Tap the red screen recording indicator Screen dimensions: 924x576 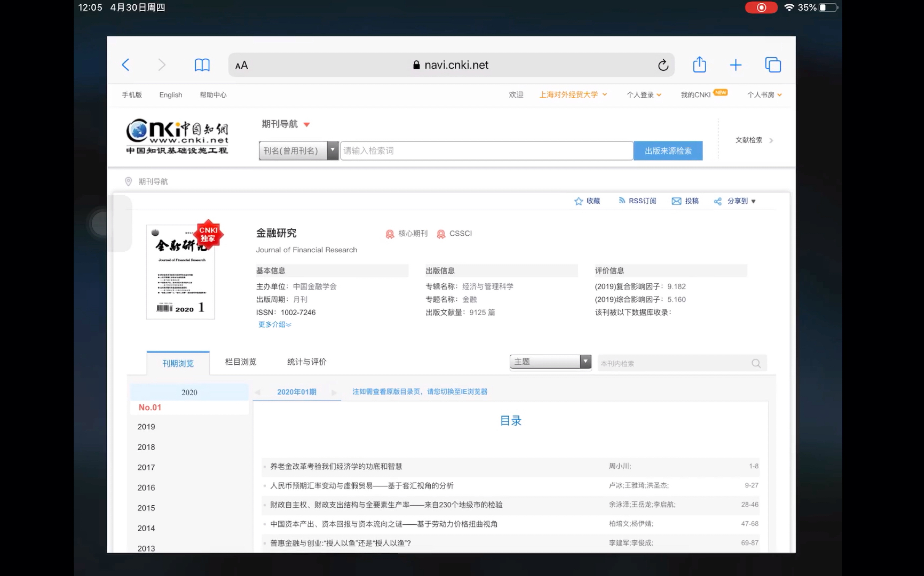[761, 7]
